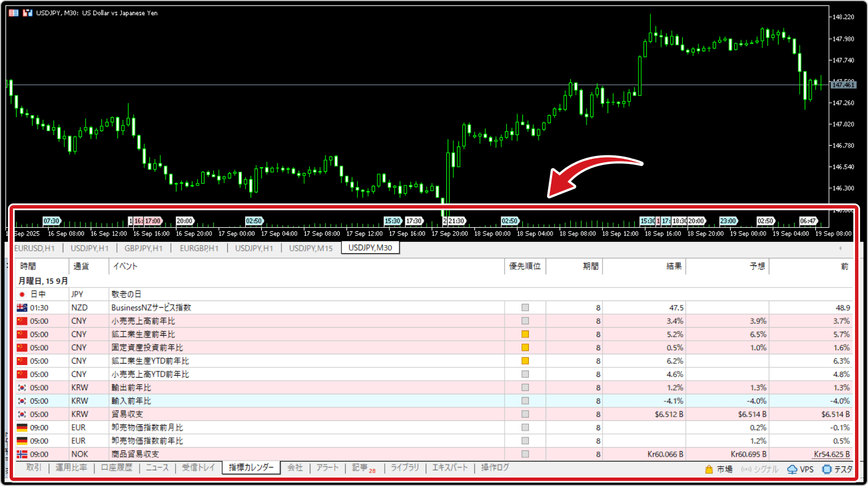Open the テスタ strategy tester icon
This screenshot has width=868, height=486.
pos(827,469)
